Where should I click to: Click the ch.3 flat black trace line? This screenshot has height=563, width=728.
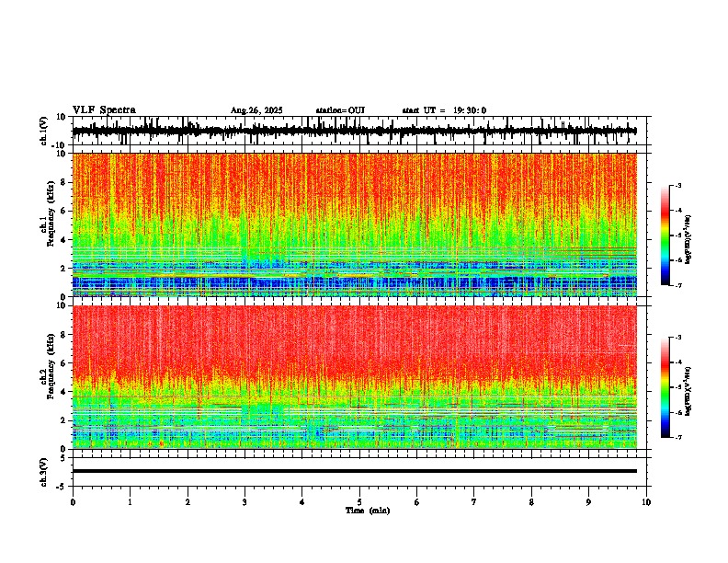[x=355, y=471]
